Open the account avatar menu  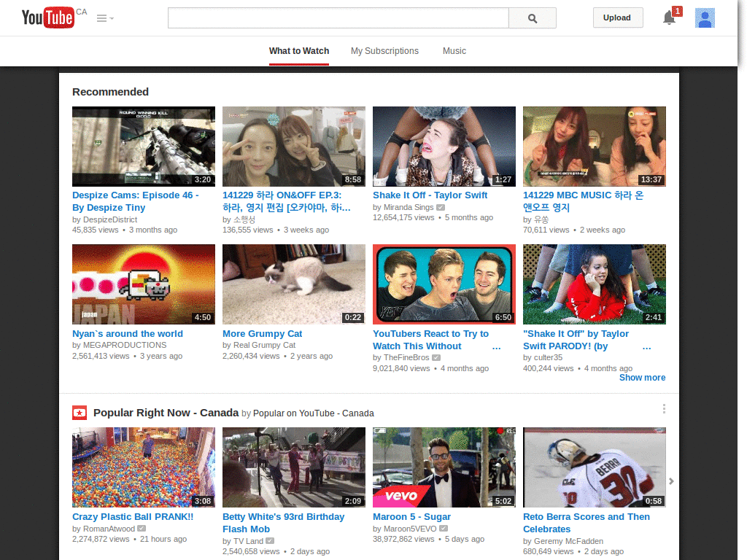tap(705, 18)
